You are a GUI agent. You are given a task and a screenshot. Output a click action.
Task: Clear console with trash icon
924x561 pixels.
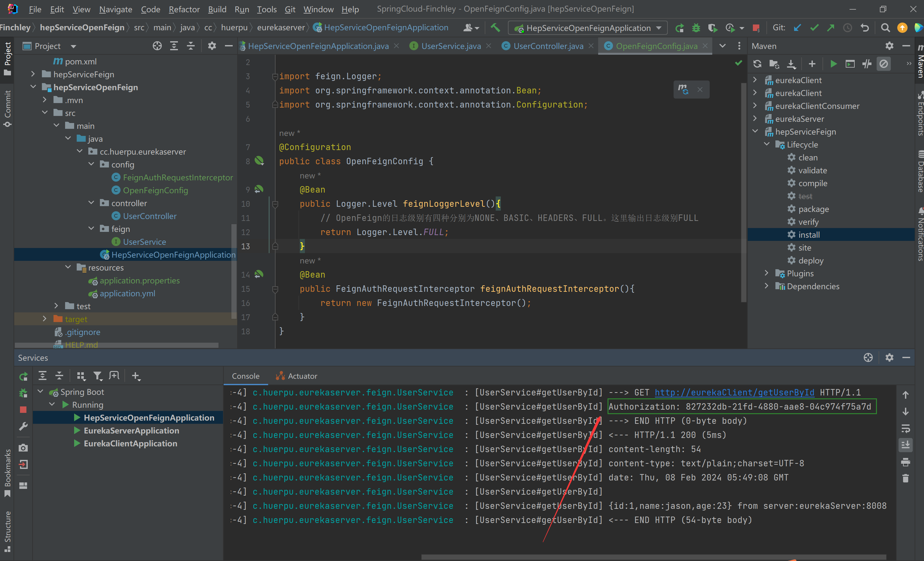(x=906, y=479)
